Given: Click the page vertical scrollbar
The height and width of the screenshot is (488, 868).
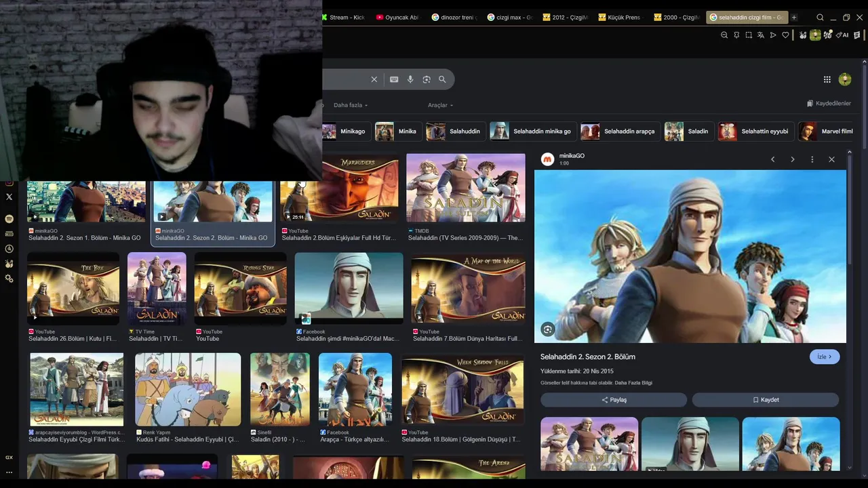Looking at the screenshot, I should (x=865, y=105).
